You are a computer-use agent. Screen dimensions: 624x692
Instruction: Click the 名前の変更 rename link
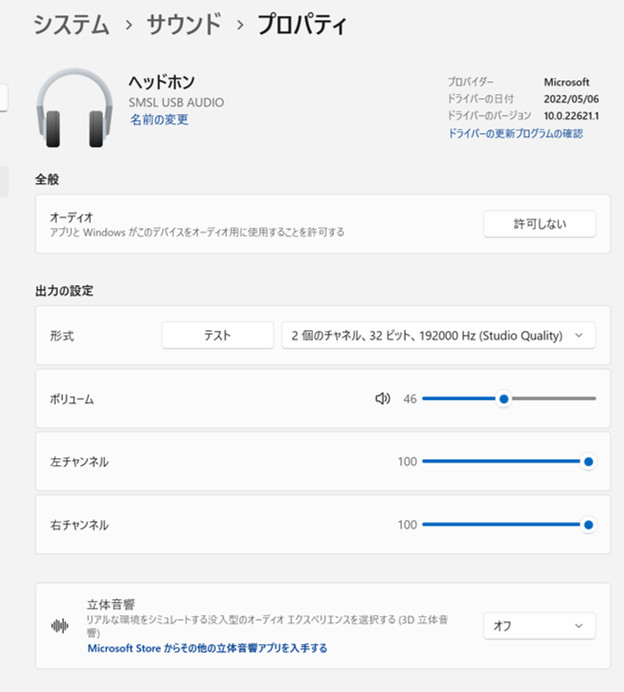159,120
